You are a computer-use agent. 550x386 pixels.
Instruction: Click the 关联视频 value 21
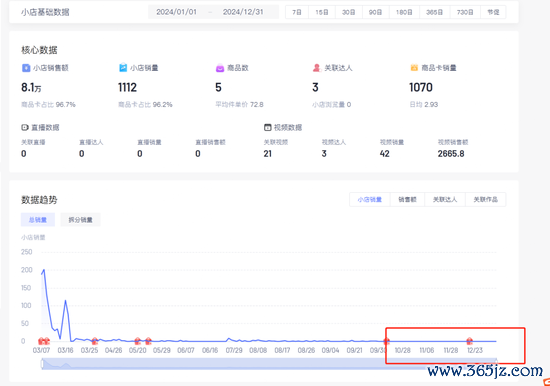[x=268, y=154]
